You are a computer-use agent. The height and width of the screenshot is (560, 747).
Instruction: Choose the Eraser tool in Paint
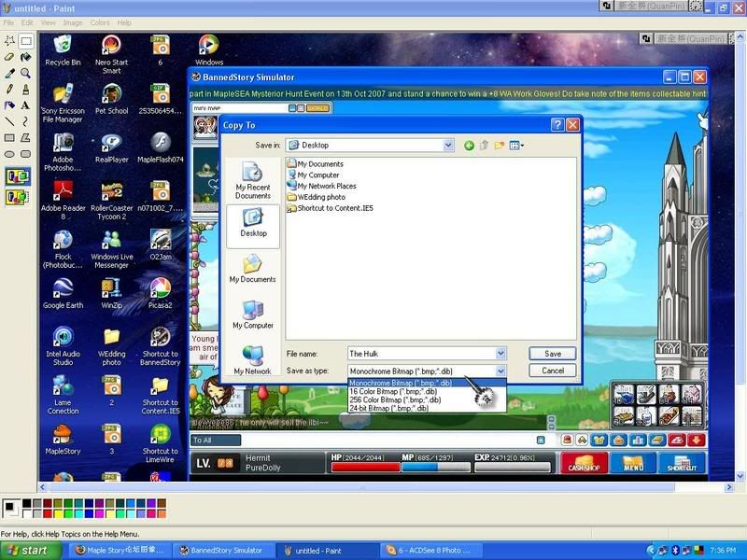click(x=9, y=57)
